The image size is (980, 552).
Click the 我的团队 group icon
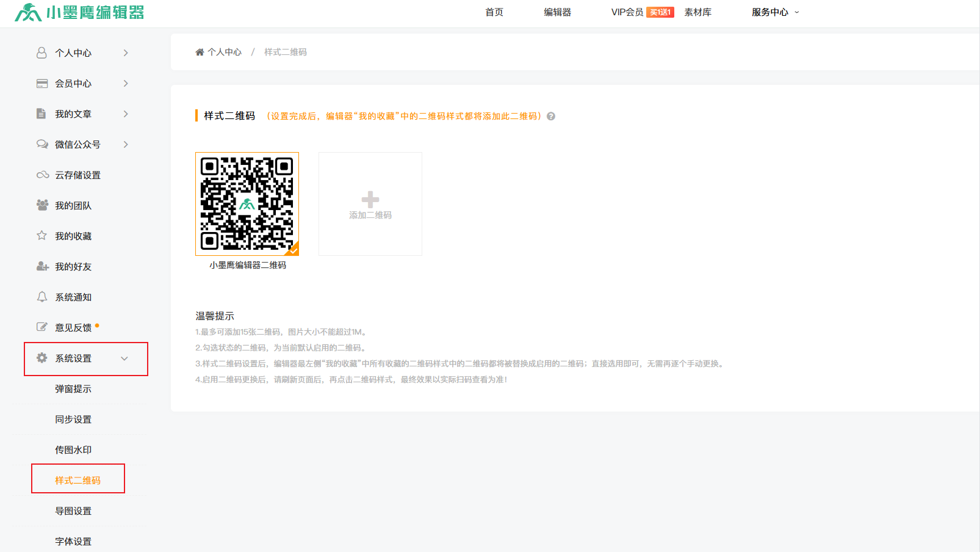[x=42, y=205]
